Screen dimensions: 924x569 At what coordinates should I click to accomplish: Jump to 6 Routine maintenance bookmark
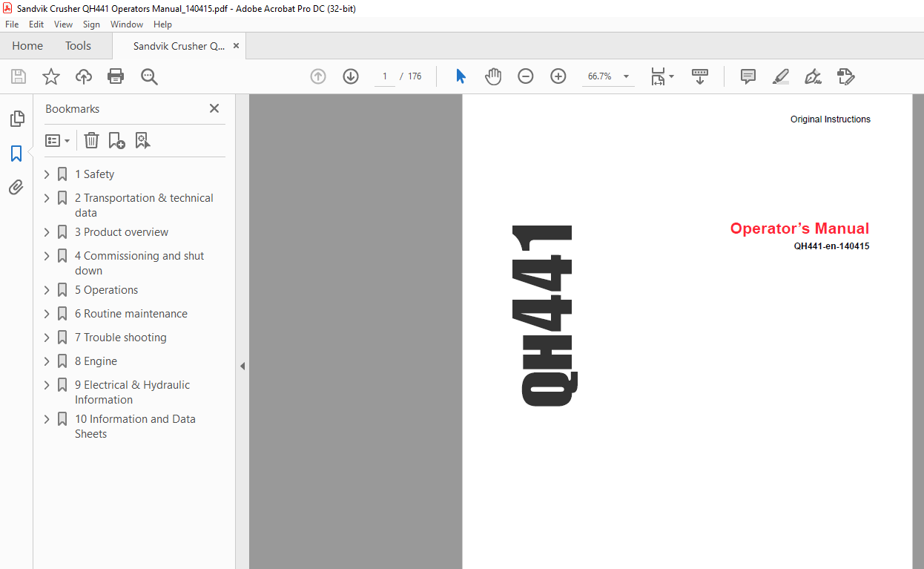pyautogui.click(x=131, y=314)
